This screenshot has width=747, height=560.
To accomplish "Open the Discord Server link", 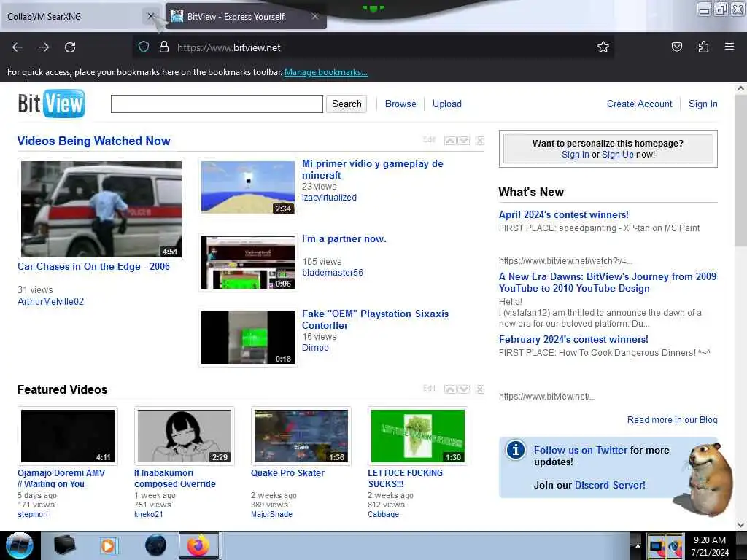I will pos(611,485).
